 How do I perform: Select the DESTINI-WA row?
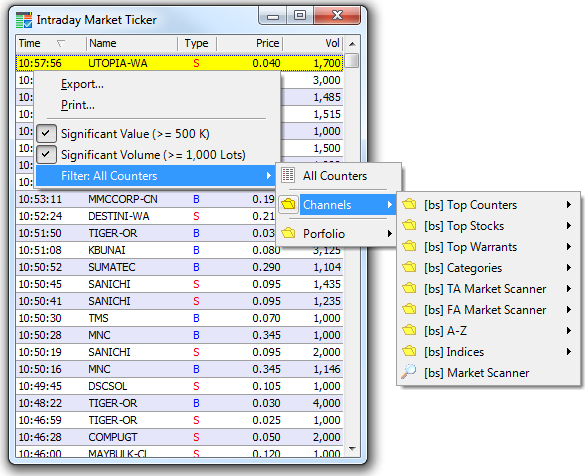179,216
